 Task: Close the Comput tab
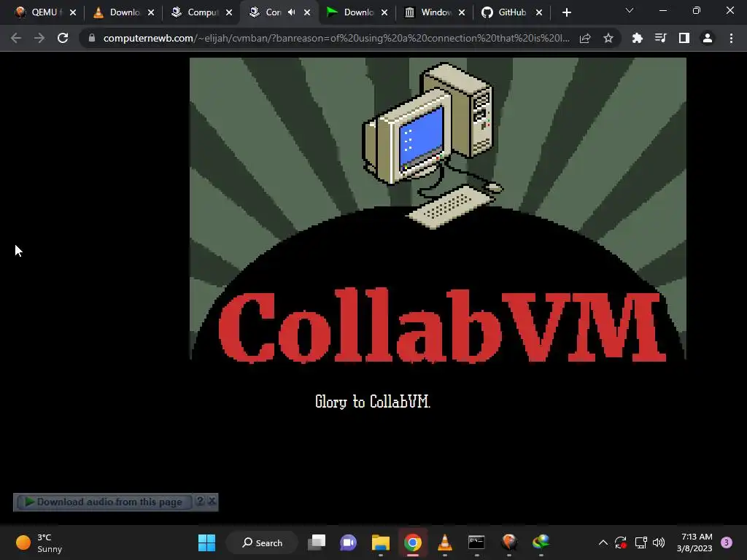(x=229, y=13)
